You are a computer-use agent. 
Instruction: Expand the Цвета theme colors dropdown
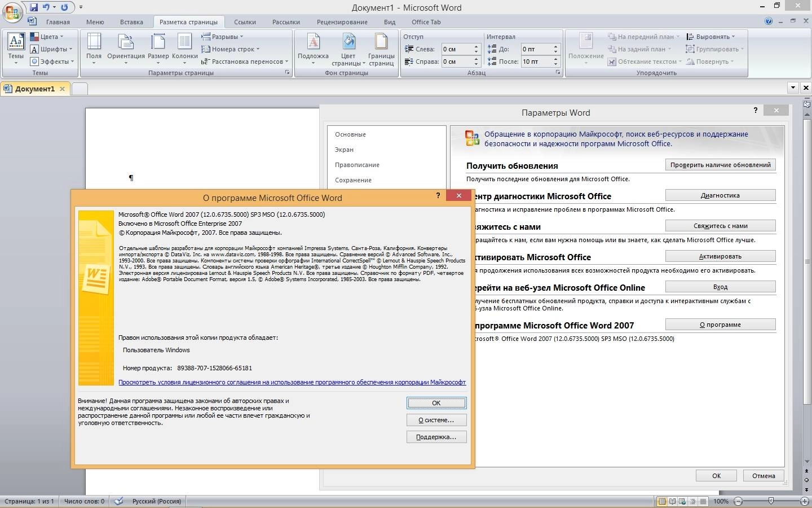pos(46,37)
